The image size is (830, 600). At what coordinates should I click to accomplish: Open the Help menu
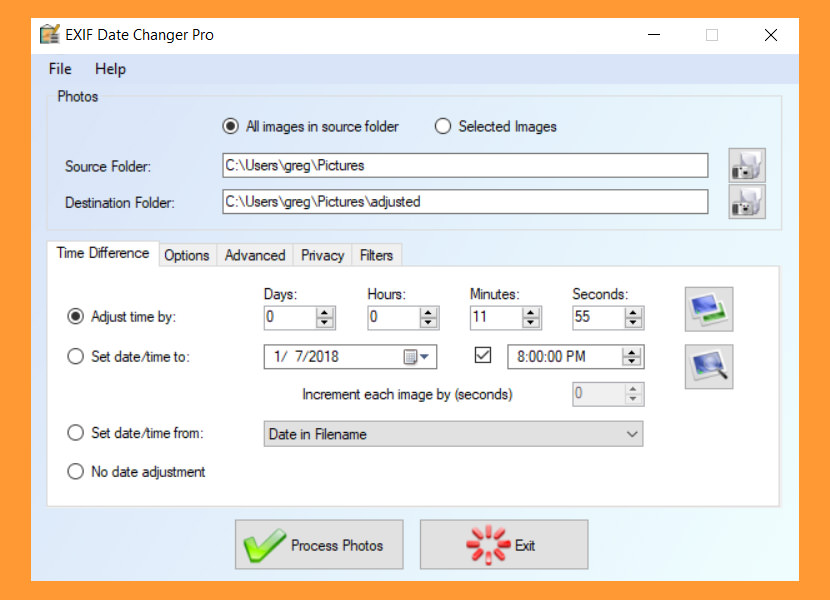110,69
